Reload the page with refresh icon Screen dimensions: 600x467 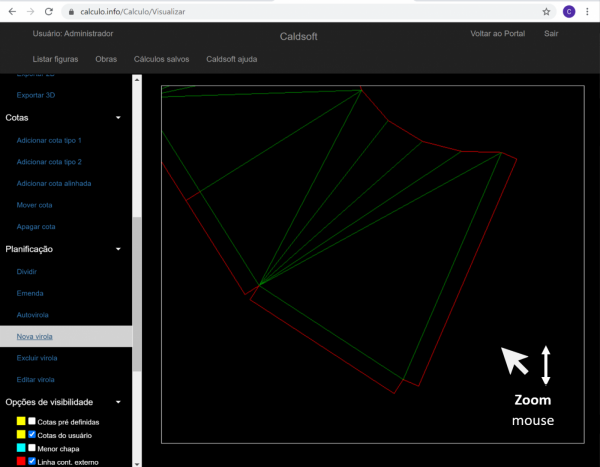click(49, 11)
